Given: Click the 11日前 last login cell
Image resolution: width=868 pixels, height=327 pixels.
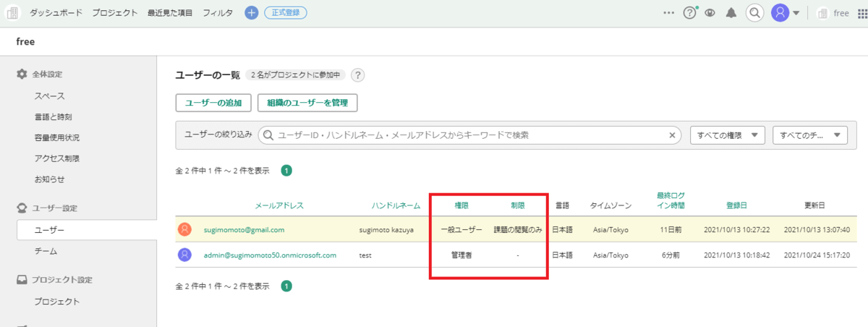Looking at the screenshot, I should [671, 229].
